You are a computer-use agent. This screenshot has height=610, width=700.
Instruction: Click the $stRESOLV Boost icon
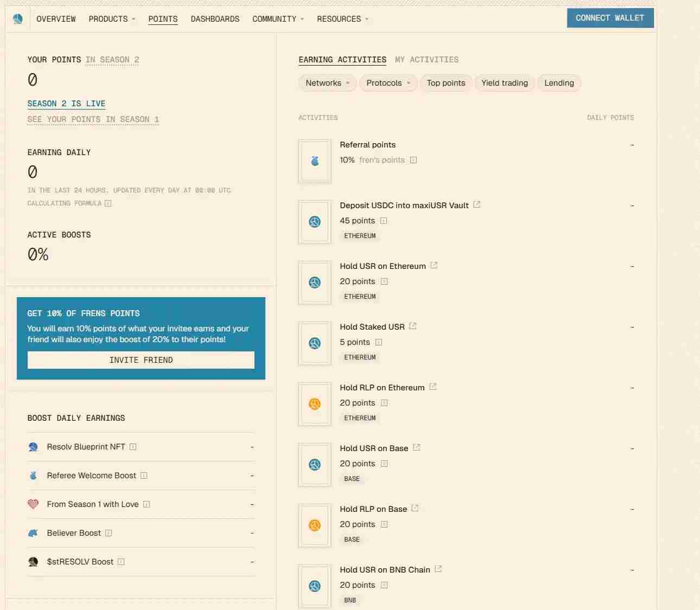coord(33,562)
